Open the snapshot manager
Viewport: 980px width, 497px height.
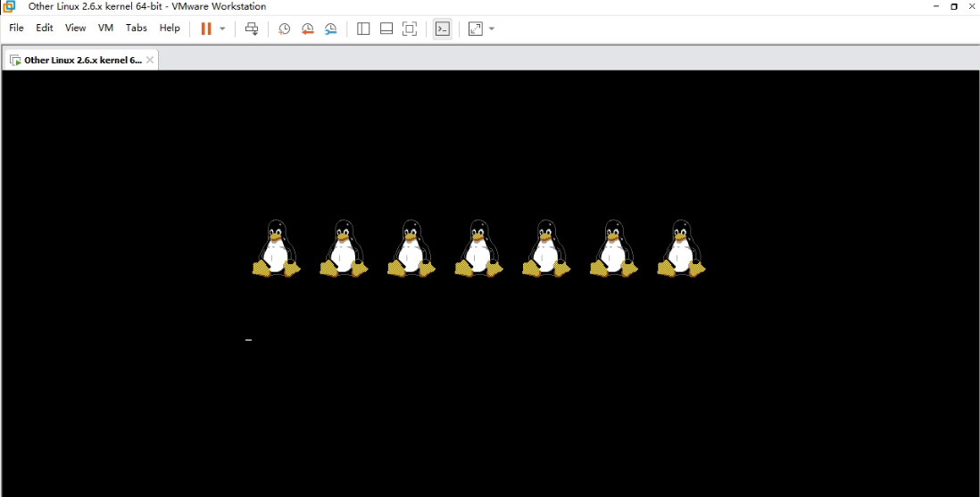pyautogui.click(x=330, y=29)
